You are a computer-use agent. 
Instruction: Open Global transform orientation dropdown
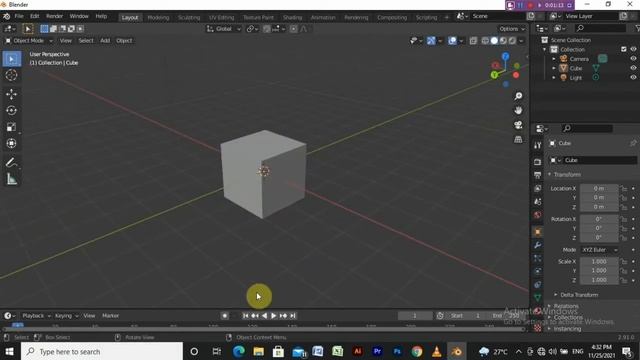pyautogui.click(x=223, y=29)
